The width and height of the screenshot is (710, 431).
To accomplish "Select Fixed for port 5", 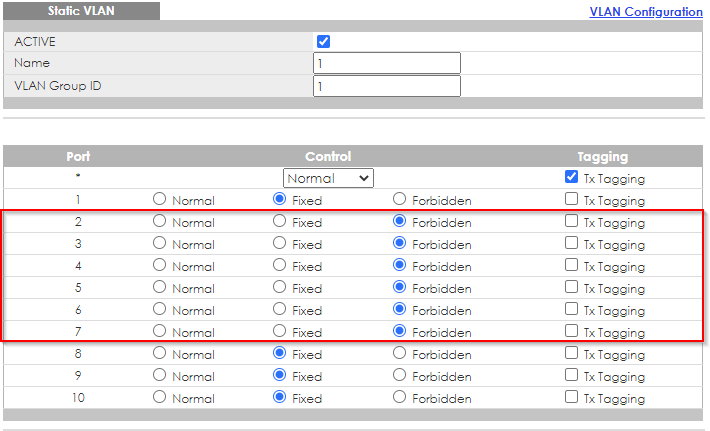I will pos(280,287).
